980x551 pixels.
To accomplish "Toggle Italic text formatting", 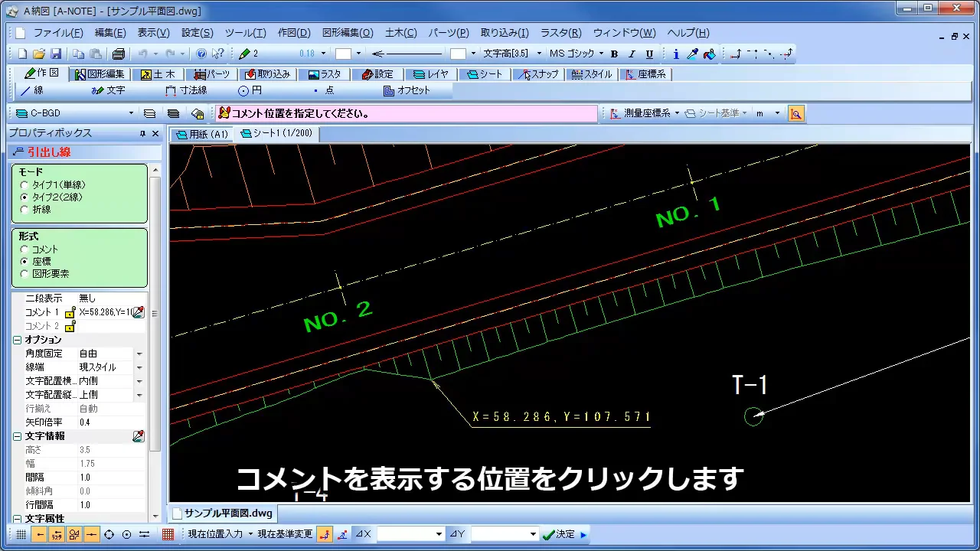I will point(632,54).
